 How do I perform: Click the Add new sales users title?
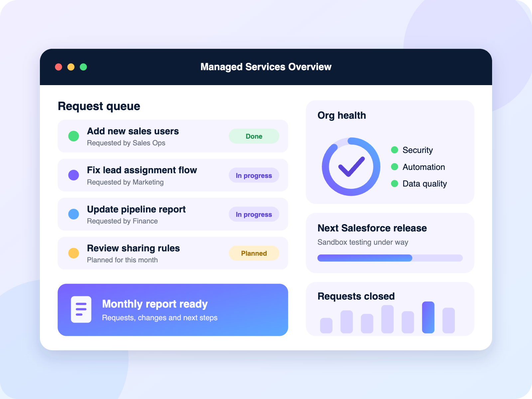[x=133, y=131]
